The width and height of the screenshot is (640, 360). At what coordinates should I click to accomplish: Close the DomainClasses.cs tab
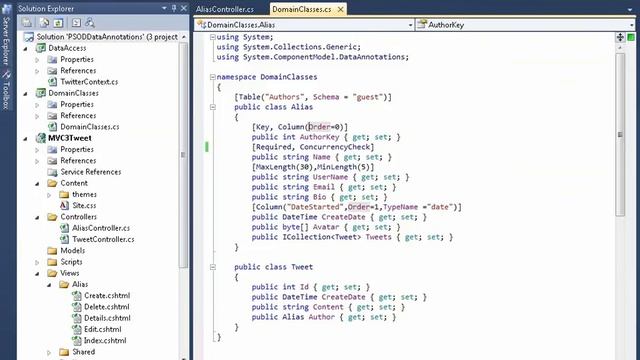coord(340,9)
